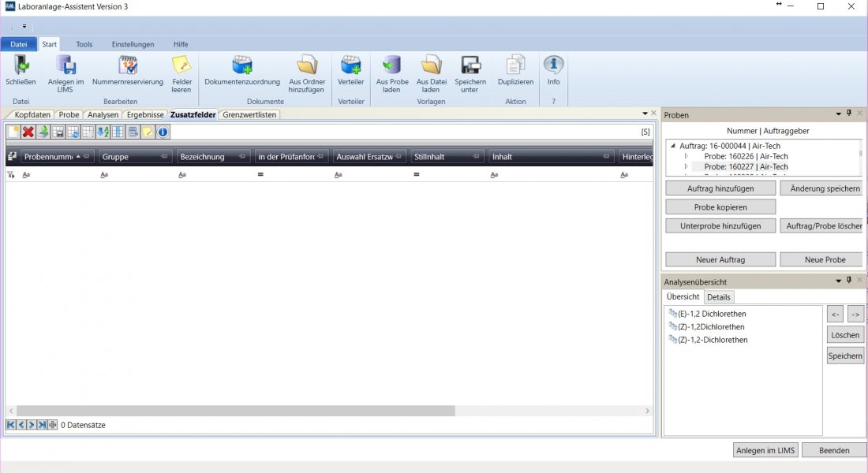
Task: Toggle pin on Auswahl Ersatzw column header
Action: 398,157
